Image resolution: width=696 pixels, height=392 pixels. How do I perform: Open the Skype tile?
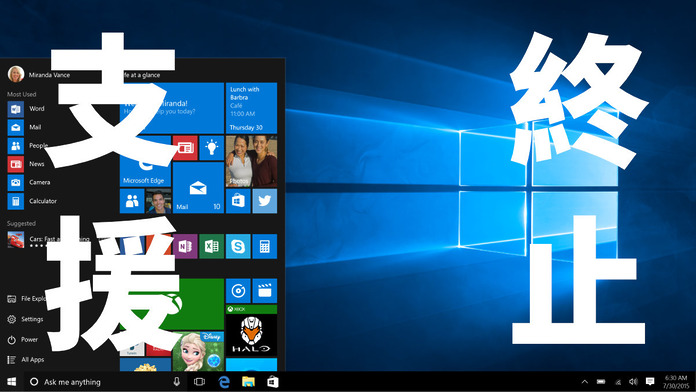click(x=238, y=246)
